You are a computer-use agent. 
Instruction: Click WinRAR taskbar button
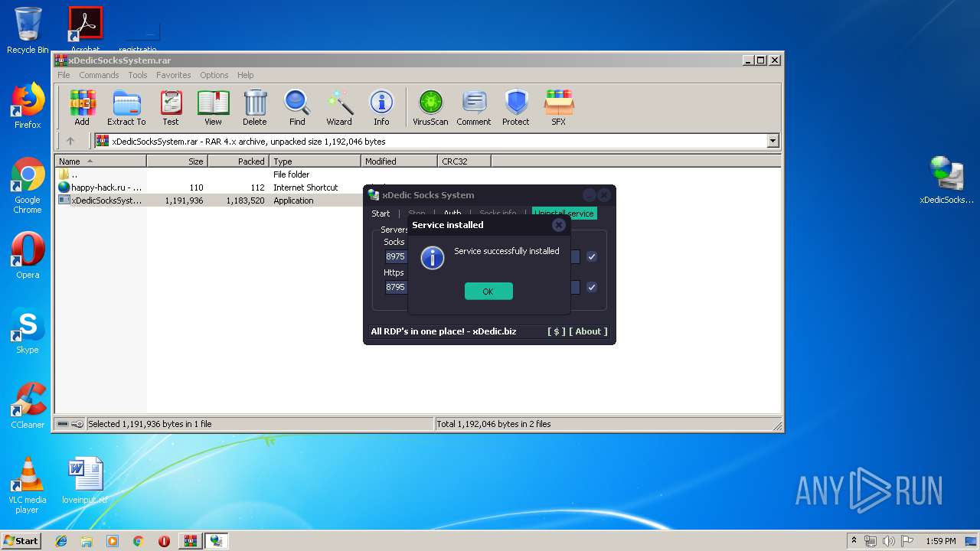(190, 541)
